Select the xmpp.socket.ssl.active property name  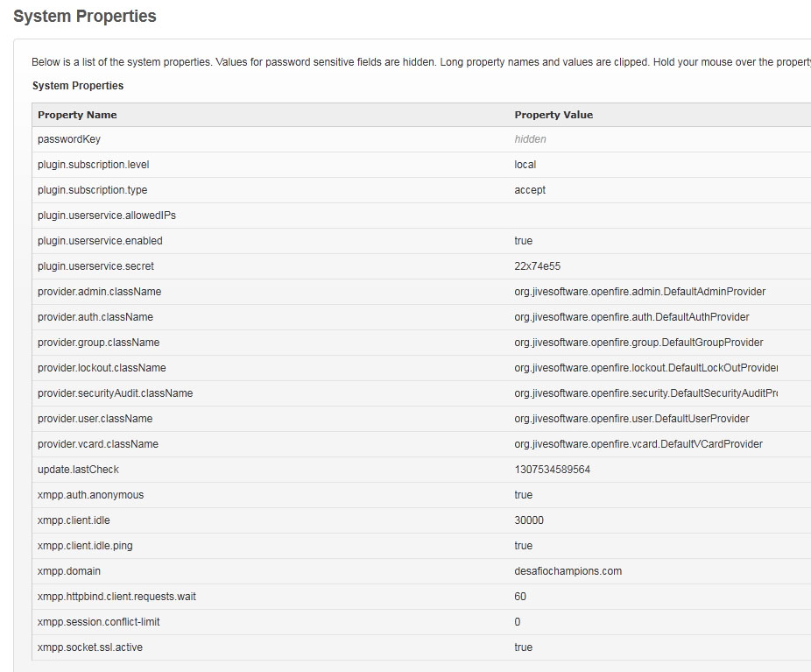point(90,647)
